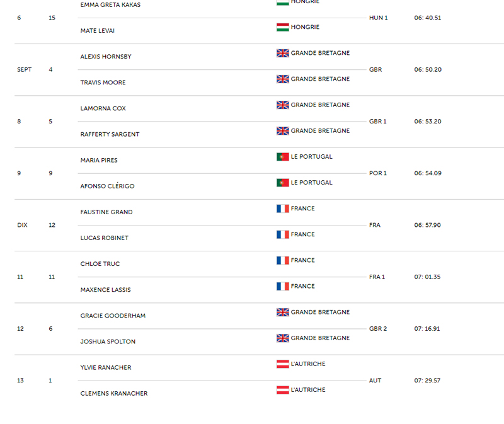This screenshot has width=504, height=424.
Task: Click the British flag next to Alexis Hornsby
Action: point(282,54)
